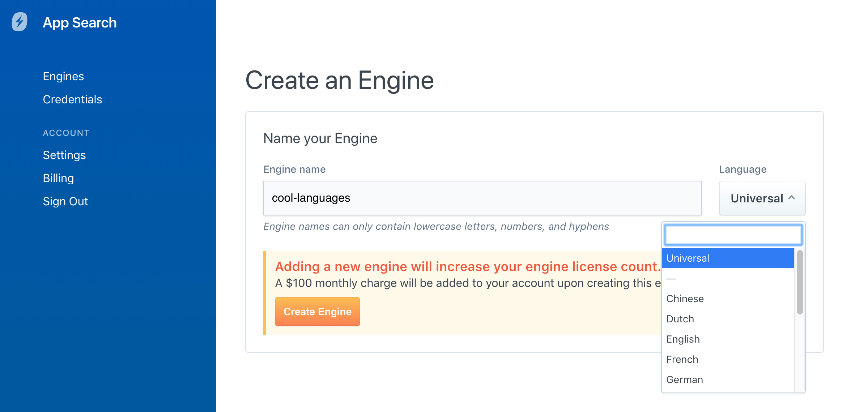
Task: Navigate to the Engines page
Action: pos(63,76)
